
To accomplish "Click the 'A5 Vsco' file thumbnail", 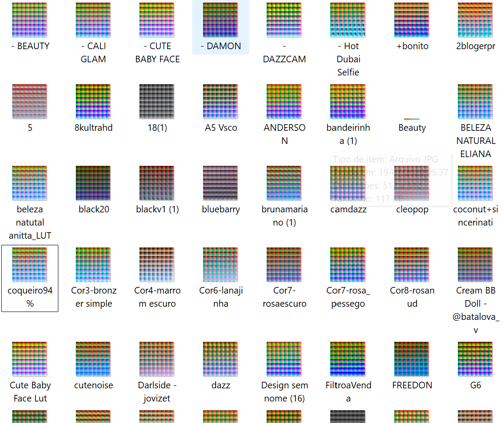I will click(220, 102).
